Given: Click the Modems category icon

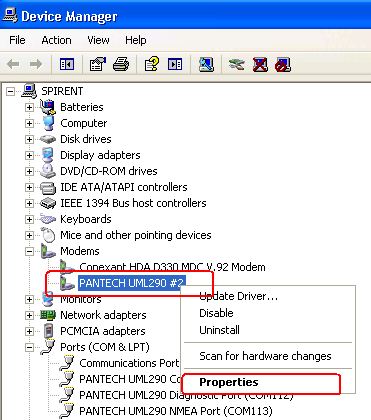Looking at the screenshot, I should click(x=48, y=251).
